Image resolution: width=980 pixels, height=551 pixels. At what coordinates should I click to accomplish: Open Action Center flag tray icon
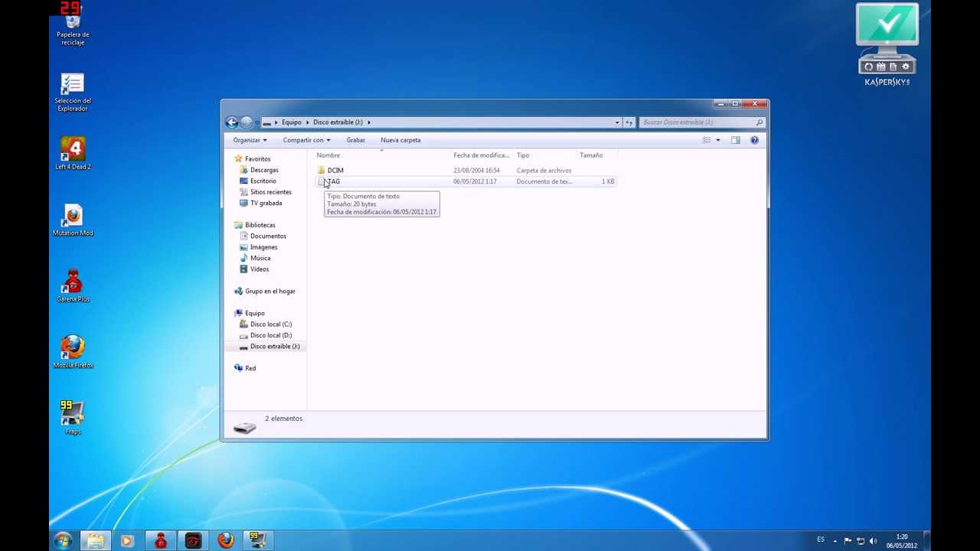coord(848,541)
